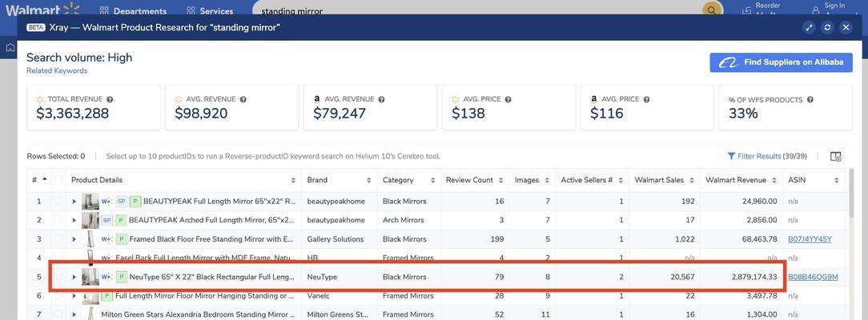Close the Xray panel

tap(846, 28)
